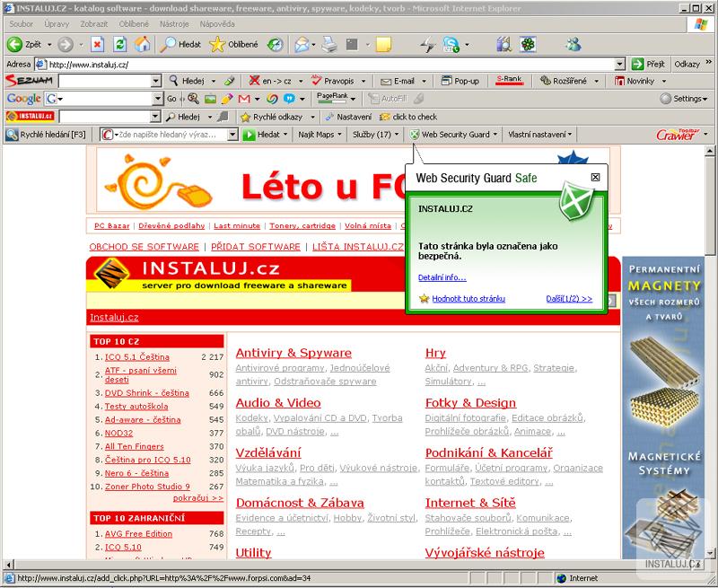Image resolution: width=718 pixels, height=588 pixels.
Task: Click the Refresh page icon
Action: coord(119,44)
